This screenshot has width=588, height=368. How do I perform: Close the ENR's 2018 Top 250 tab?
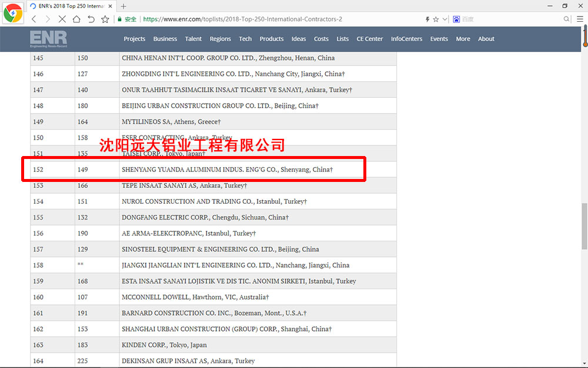[x=110, y=6]
